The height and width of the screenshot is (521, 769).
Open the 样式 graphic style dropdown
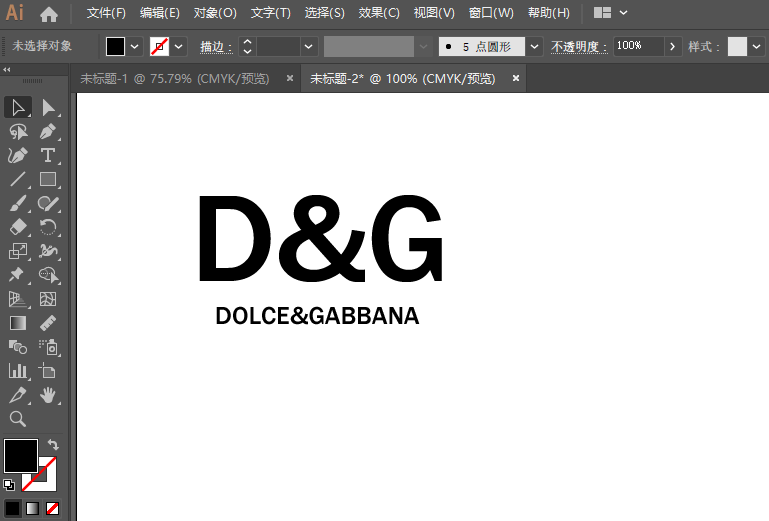[x=756, y=47]
